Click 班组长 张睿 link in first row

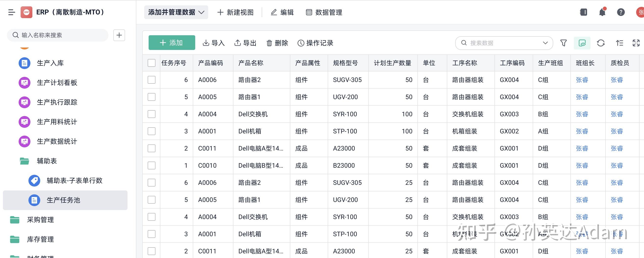click(582, 80)
